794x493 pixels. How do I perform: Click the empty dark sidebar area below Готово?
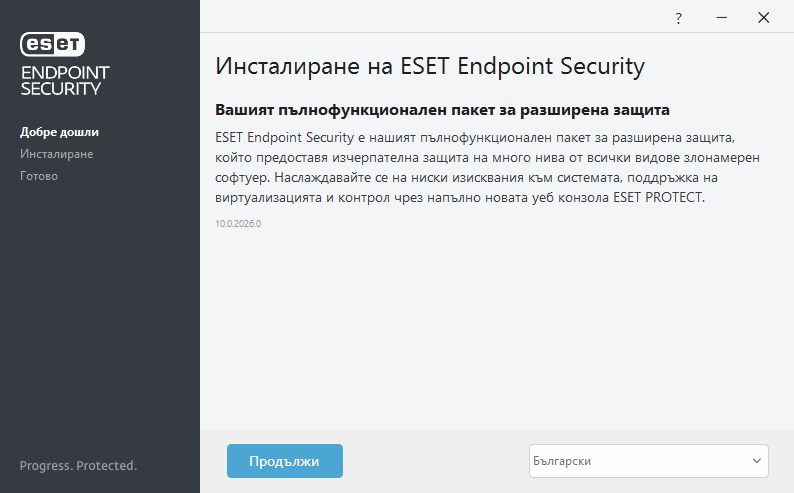100,320
